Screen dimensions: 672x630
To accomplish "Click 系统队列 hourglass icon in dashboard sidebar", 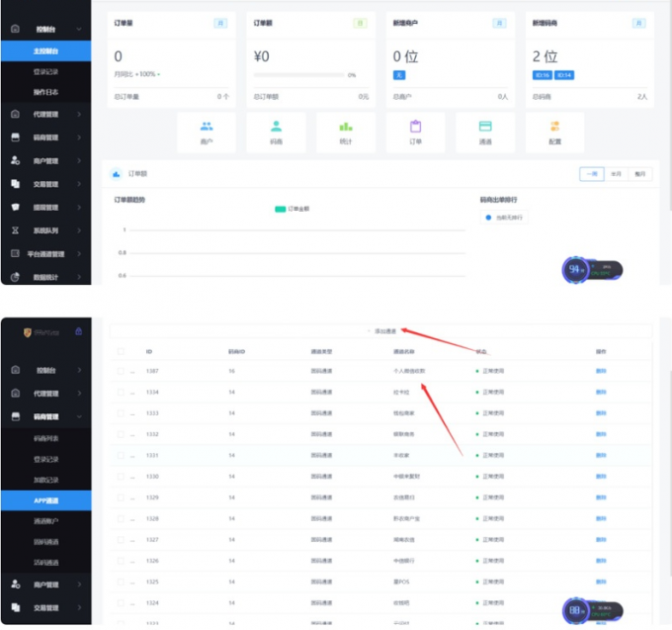I will pos(15,230).
